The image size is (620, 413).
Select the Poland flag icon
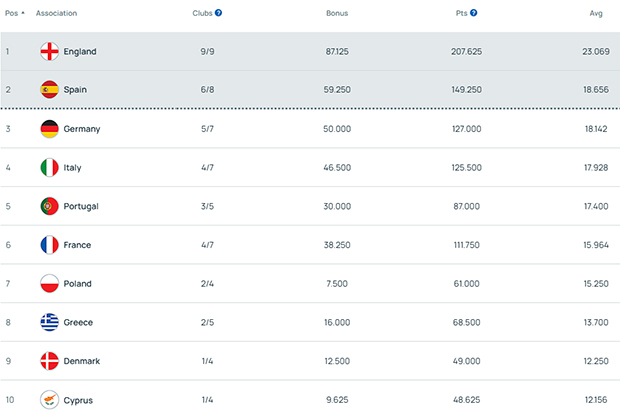click(49, 283)
